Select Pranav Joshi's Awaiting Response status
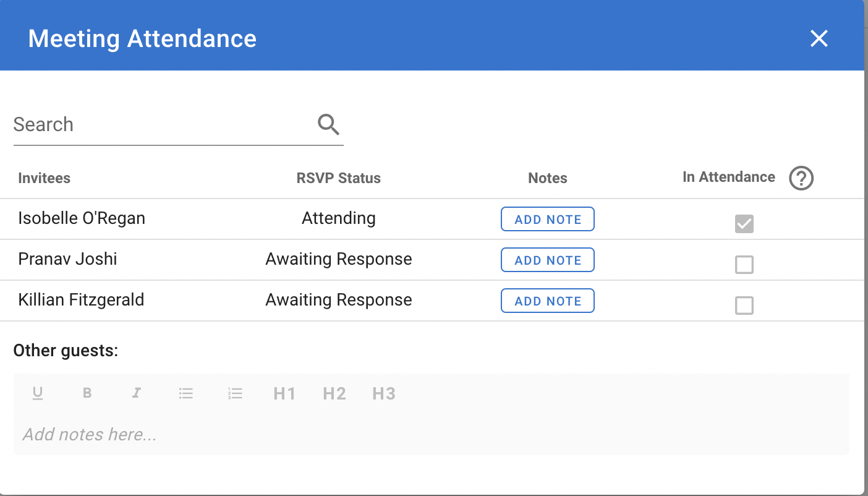 pyautogui.click(x=339, y=259)
